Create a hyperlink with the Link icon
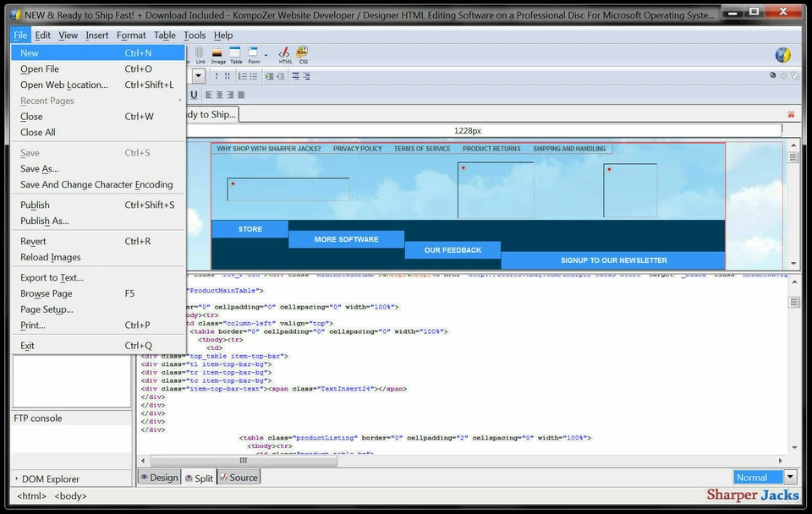 pos(201,54)
